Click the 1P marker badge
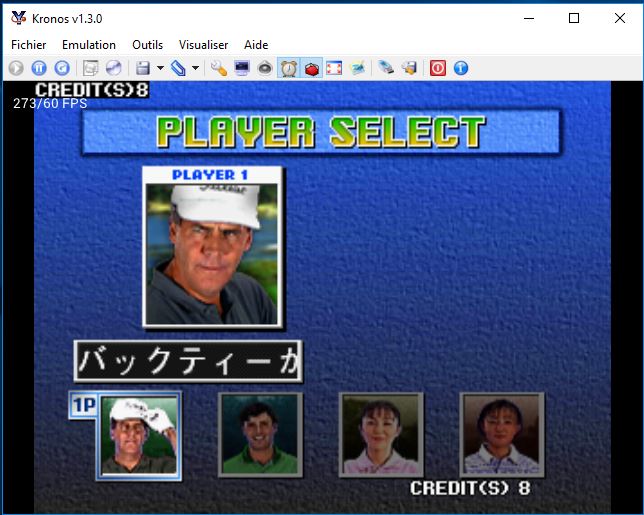 click(x=84, y=405)
